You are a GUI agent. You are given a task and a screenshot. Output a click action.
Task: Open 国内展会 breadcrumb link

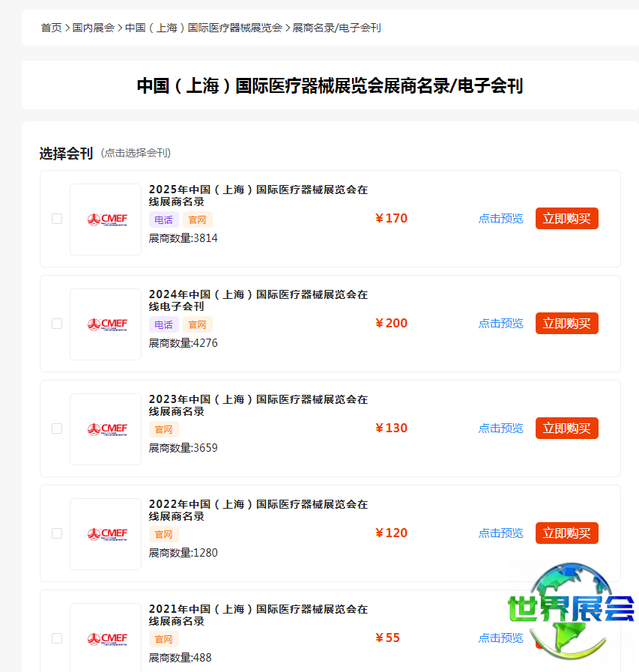94,28
